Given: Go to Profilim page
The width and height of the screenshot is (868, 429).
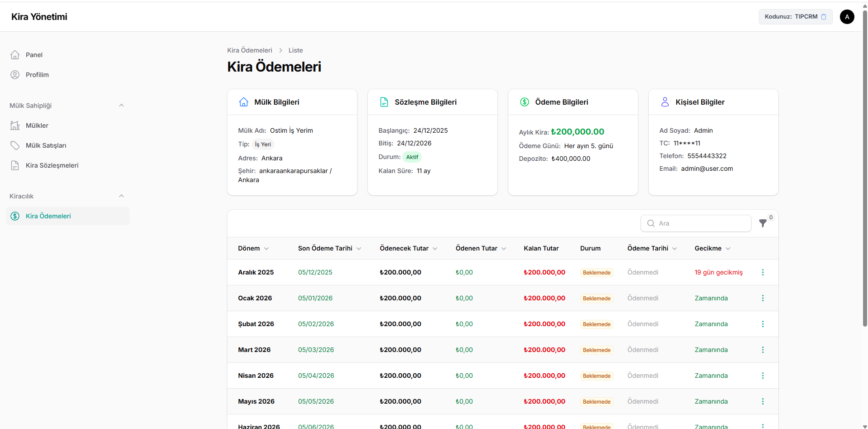Looking at the screenshot, I should (x=37, y=75).
